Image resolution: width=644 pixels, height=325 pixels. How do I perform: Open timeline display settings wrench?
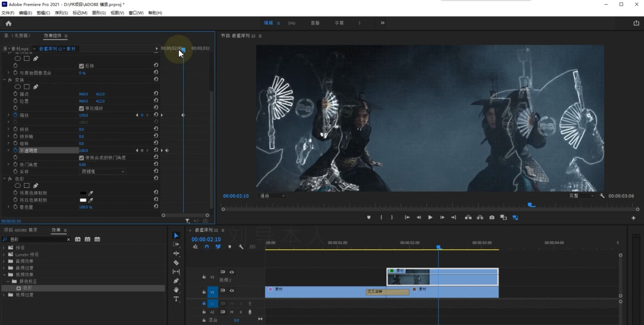point(241,247)
